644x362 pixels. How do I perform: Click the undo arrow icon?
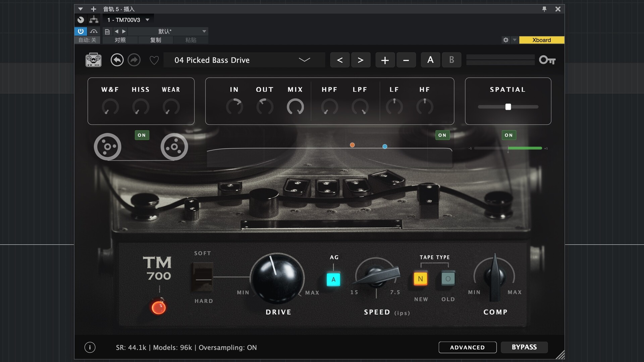pyautogui.click(x=117, y=60)
